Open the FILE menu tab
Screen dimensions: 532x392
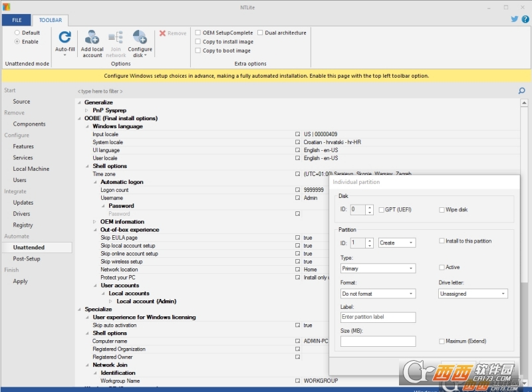click(x=17, y=20)
